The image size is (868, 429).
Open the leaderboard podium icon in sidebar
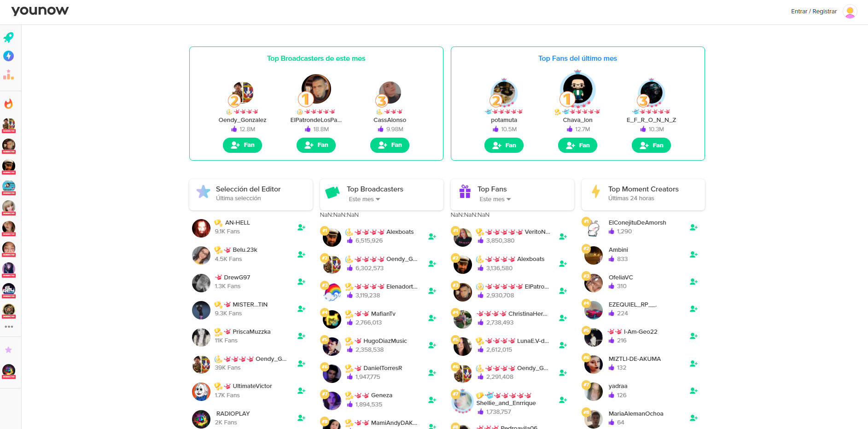pos(8,75)
